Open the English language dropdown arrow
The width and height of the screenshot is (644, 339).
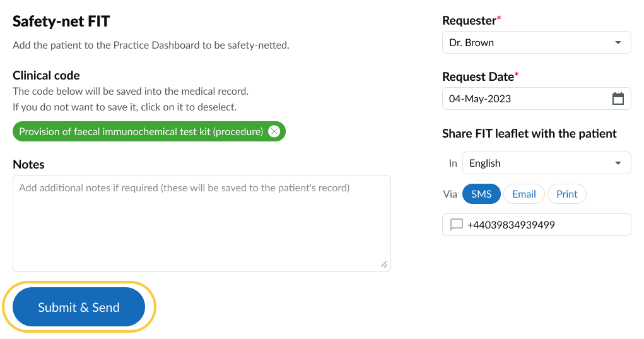618,163
